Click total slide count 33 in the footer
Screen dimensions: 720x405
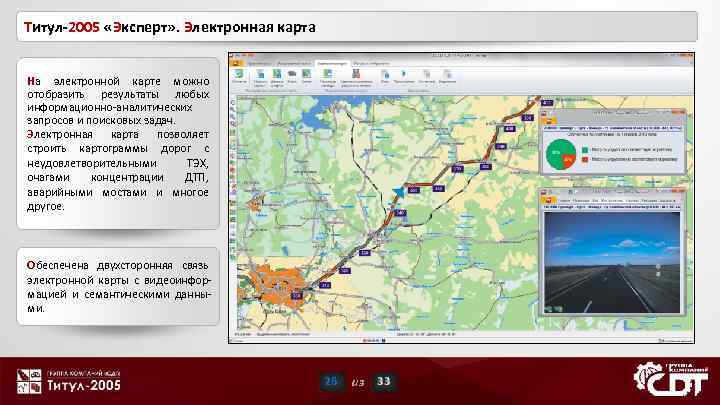click(x=383, y=381)
